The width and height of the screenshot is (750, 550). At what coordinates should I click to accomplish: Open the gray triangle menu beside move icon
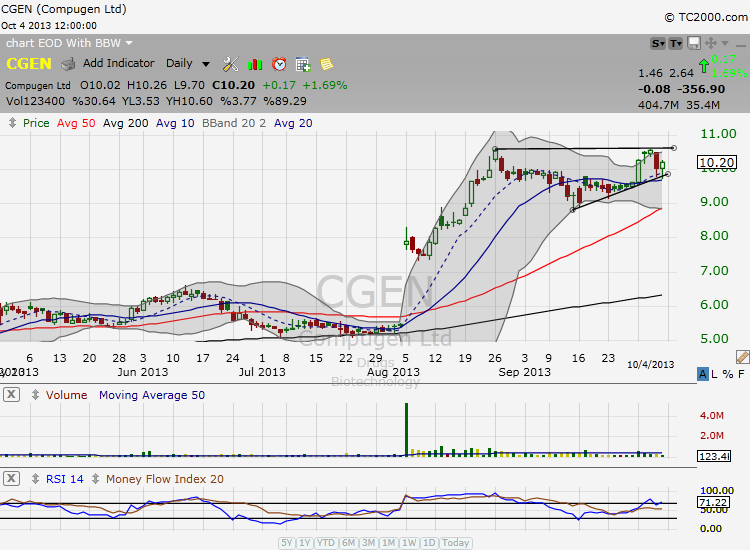point(725,44)
